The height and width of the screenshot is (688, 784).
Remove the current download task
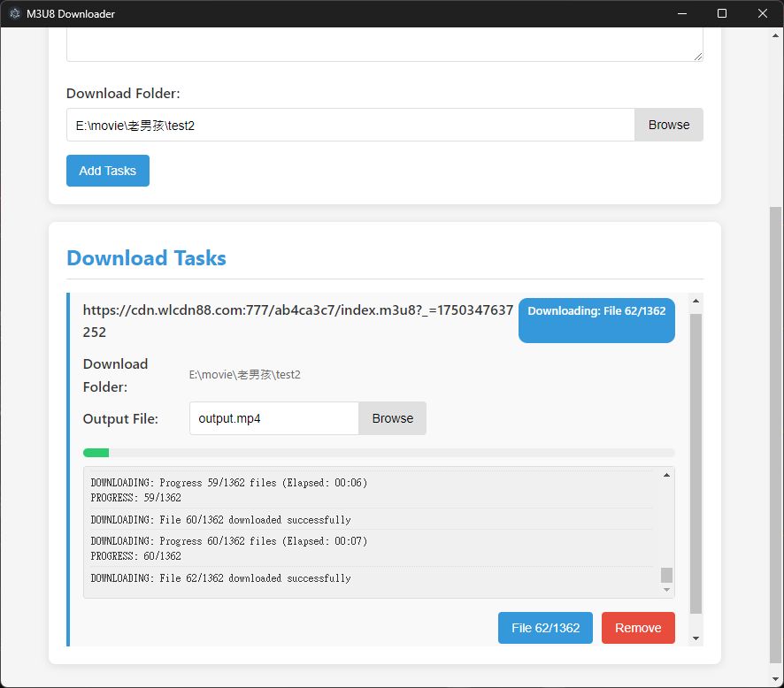638,628
